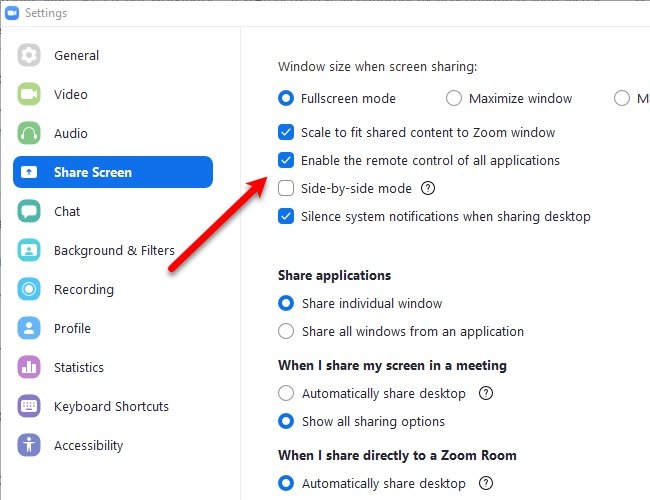Screen dimensions: 650x500
Task: Uncheck Scale to fit shared content
Action: click(286, 132)
